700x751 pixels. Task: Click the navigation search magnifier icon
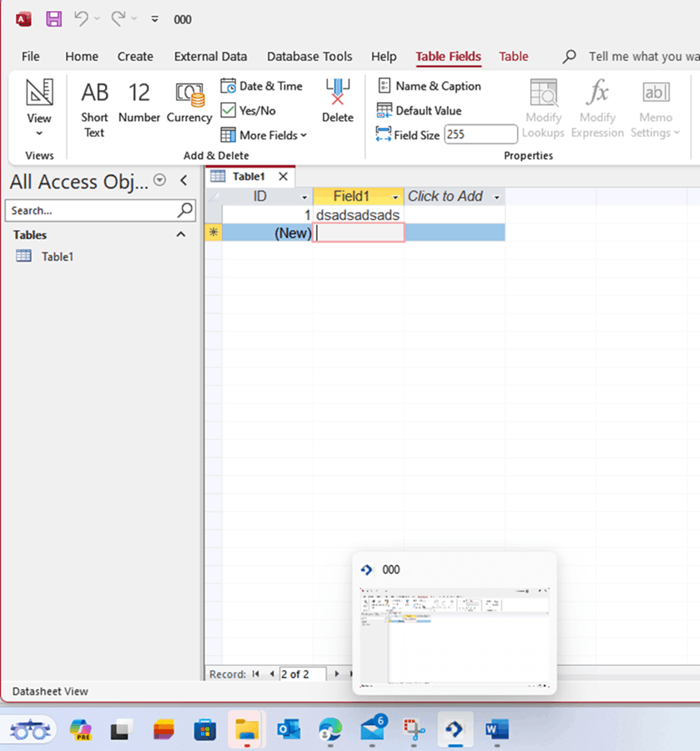(185, 210)
